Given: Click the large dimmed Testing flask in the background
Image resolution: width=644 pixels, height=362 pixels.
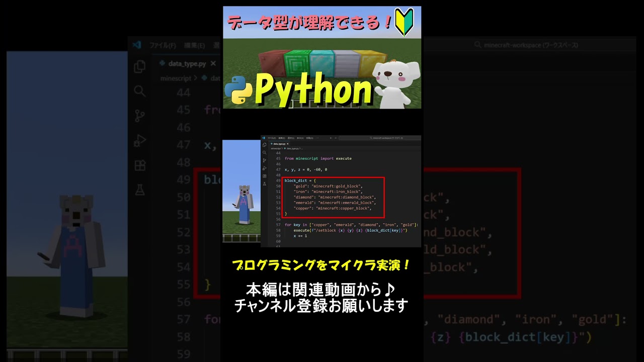Looking at the screenshot, I should [x=139, y=189].
